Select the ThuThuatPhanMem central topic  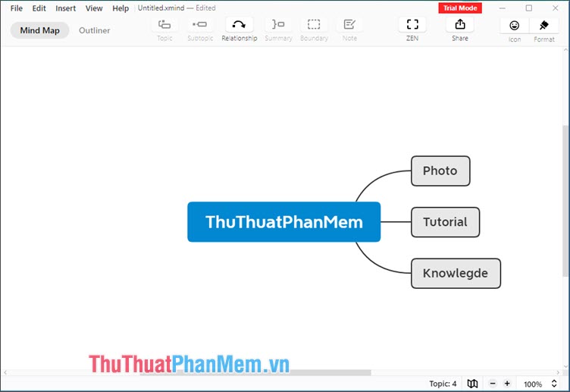[x=284, y=222]
